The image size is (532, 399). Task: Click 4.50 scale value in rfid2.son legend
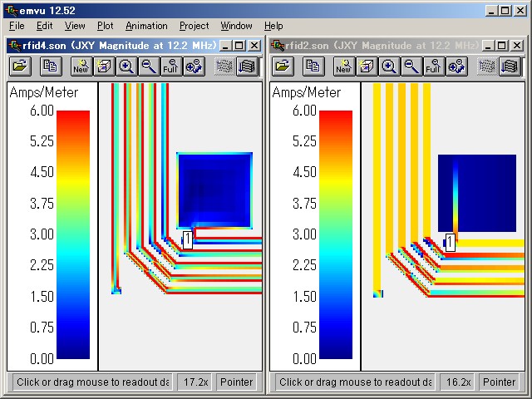pyautogui.click(x=304, y=172)
